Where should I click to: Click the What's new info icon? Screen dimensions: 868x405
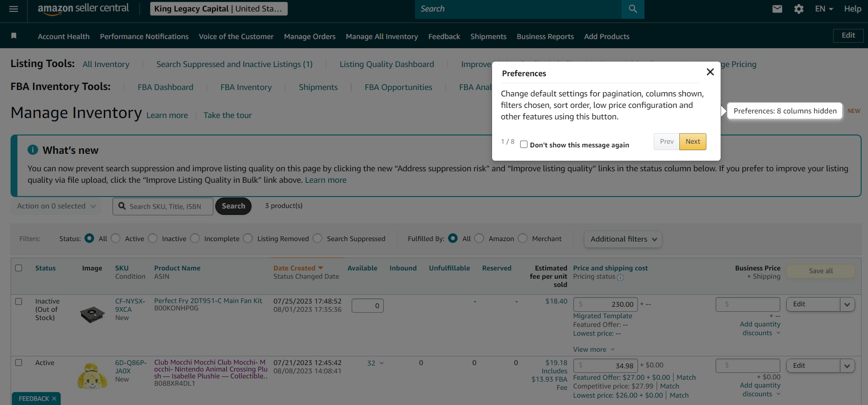pyautogui.click(x=33, y=150)
